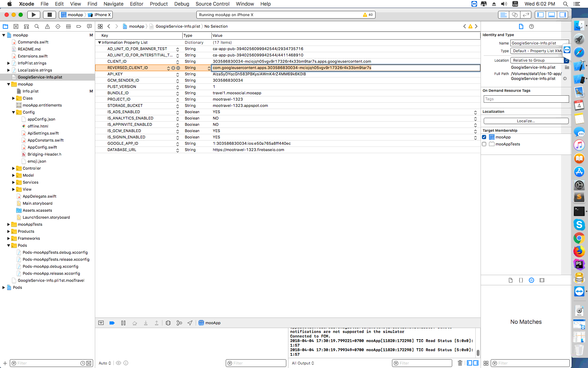Click Step over debug icon
Viewport: 588px width, 368px height.
(134, 323)
